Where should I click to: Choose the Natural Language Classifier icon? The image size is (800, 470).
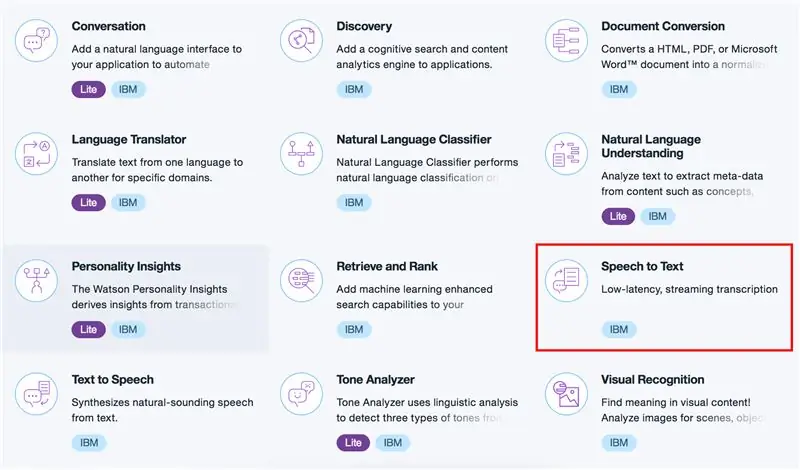pos(301,154)
